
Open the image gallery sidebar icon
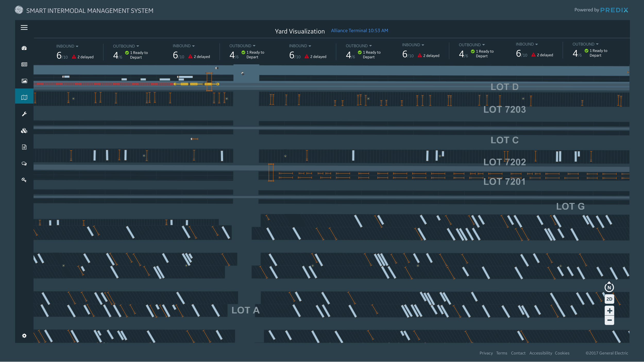tap(24, 81)
